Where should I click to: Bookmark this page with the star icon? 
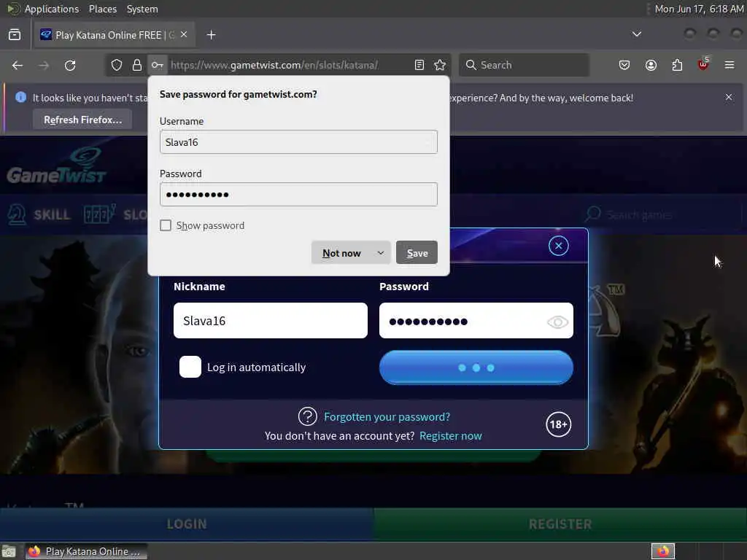click(440, 65)
